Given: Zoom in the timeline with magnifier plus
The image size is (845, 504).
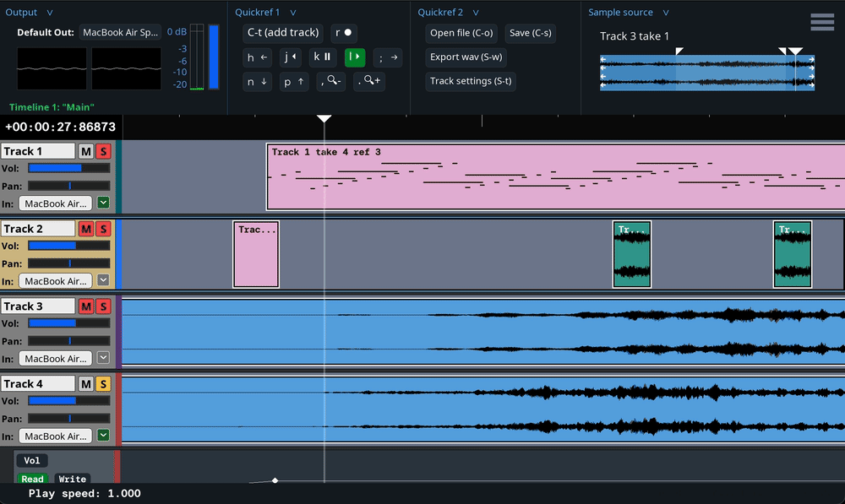Looking at the screenshot, I should pos(369,81).
